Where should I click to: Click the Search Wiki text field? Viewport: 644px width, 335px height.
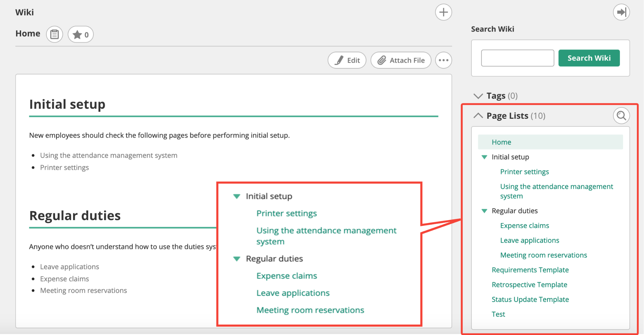coord(517,58)
